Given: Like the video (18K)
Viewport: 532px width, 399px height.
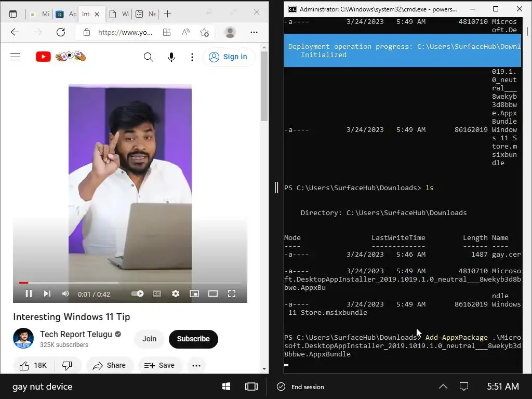Looking at the screenshot, I should coord(33,365).
